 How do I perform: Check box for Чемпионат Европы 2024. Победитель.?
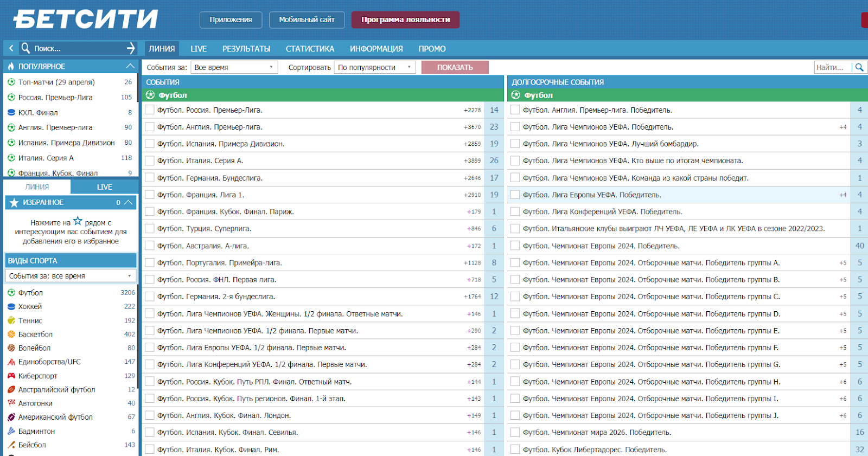click(x=515, y=246)
